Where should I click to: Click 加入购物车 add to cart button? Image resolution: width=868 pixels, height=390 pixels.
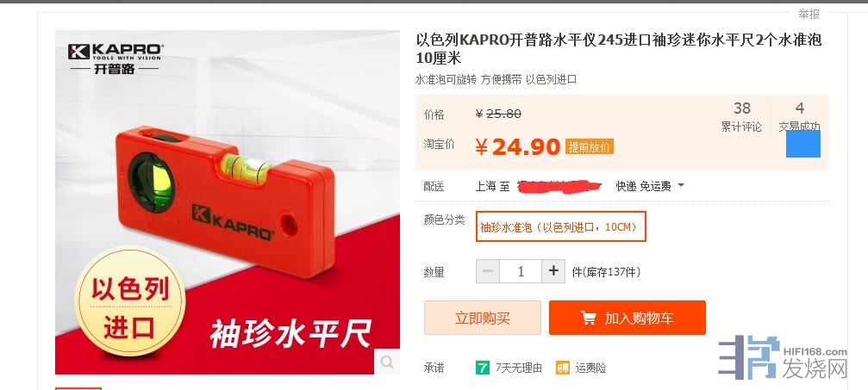tap(628, 318)
